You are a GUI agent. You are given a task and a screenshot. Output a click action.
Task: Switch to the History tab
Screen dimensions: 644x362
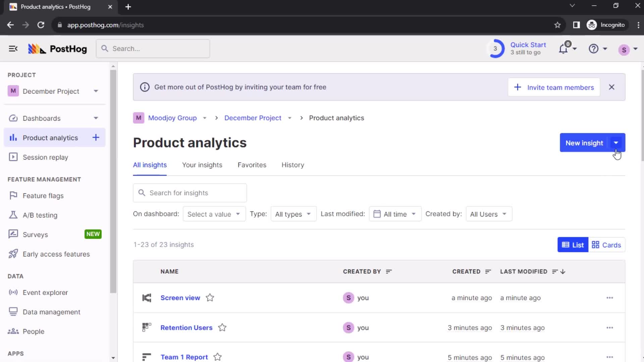293,165
